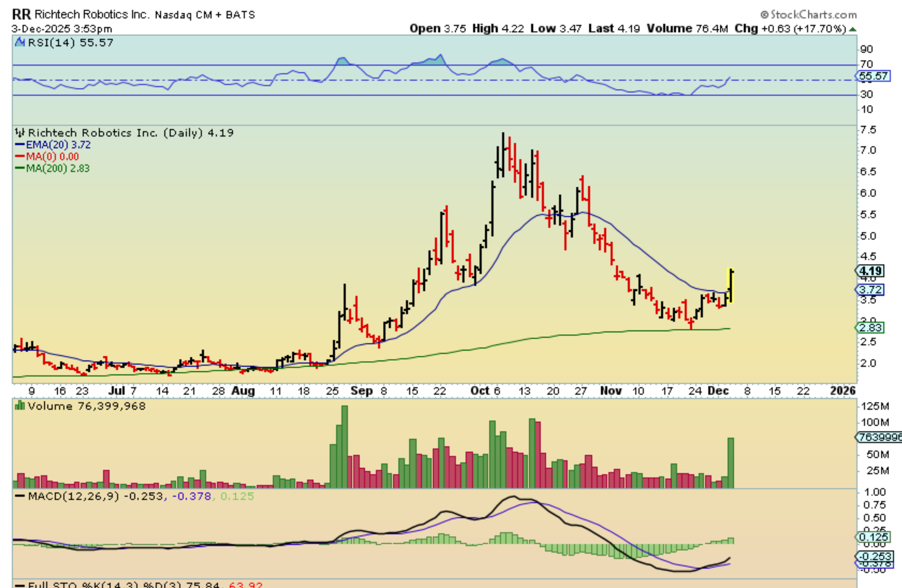Click the RSI(14) indicator icon
The width and height of the screenshot is (902, 588).
(x=20, y=43)
